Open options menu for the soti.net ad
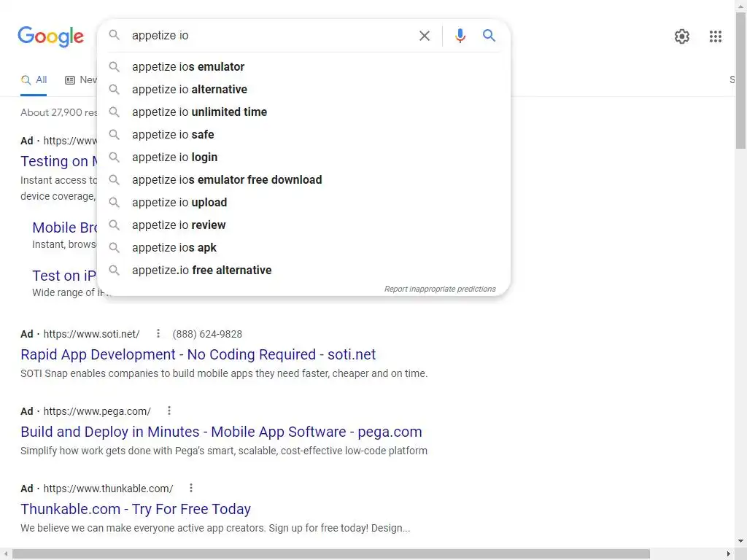Viewport: 747px width, 560px height. pos(158,334)
